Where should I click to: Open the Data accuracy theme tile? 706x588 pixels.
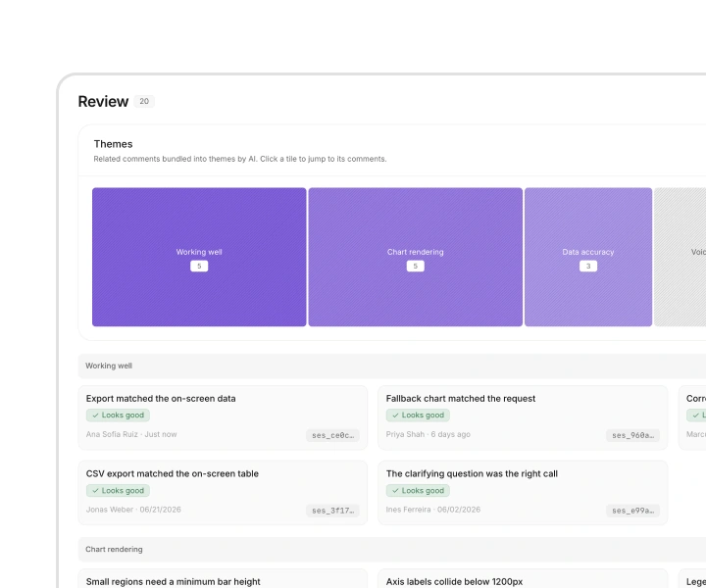[588, 257]
